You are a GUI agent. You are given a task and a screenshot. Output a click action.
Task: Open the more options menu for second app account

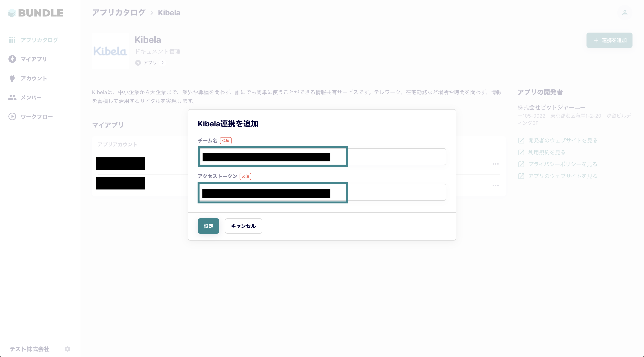click(x=495, y=185)
